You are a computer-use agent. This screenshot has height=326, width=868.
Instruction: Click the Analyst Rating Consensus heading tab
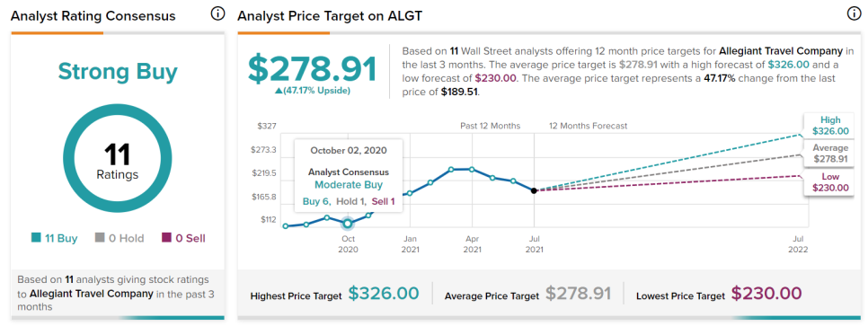click(93, 16)
